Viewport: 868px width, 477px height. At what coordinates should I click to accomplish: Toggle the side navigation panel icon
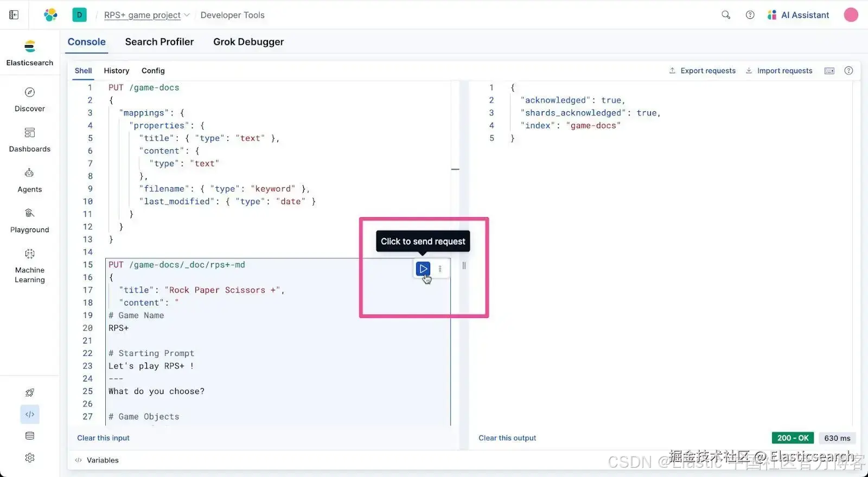tap(14, 15)
